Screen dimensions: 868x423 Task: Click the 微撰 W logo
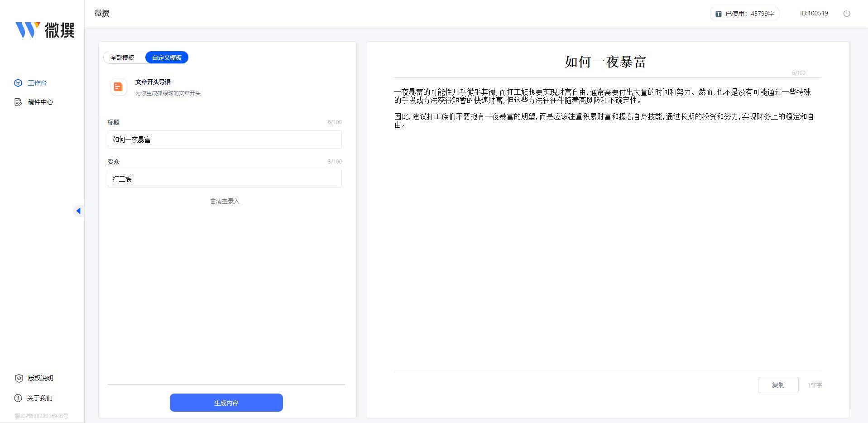tap(29, 30)
